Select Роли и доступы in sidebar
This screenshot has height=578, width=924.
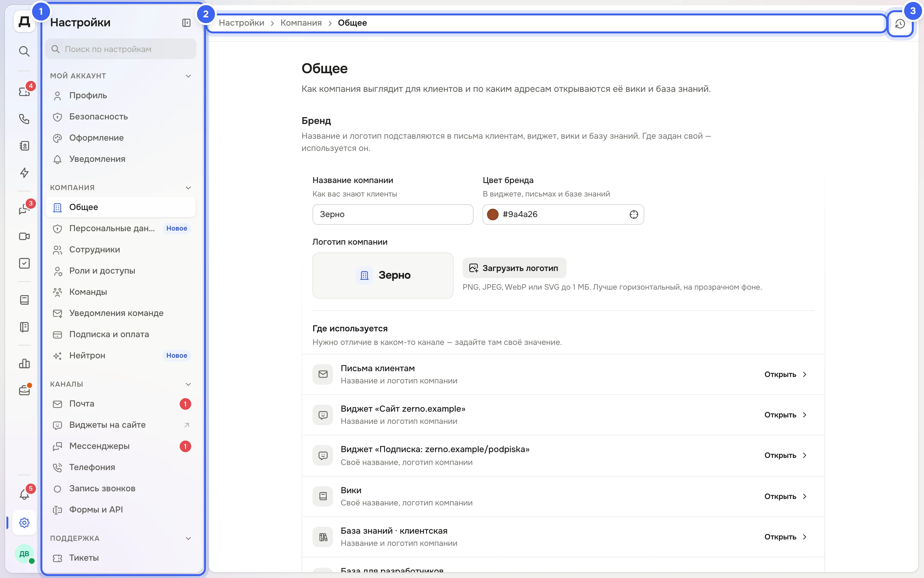coord(121,271)
